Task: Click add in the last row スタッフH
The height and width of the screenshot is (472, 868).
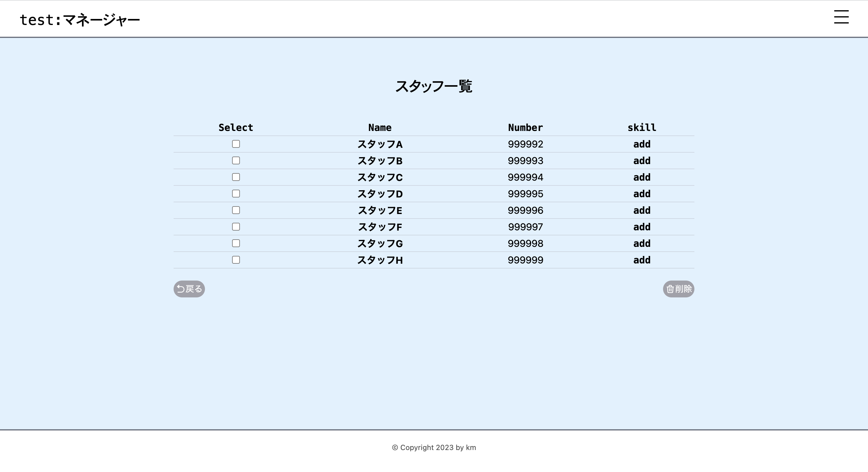Action: (x=642, y=260)
